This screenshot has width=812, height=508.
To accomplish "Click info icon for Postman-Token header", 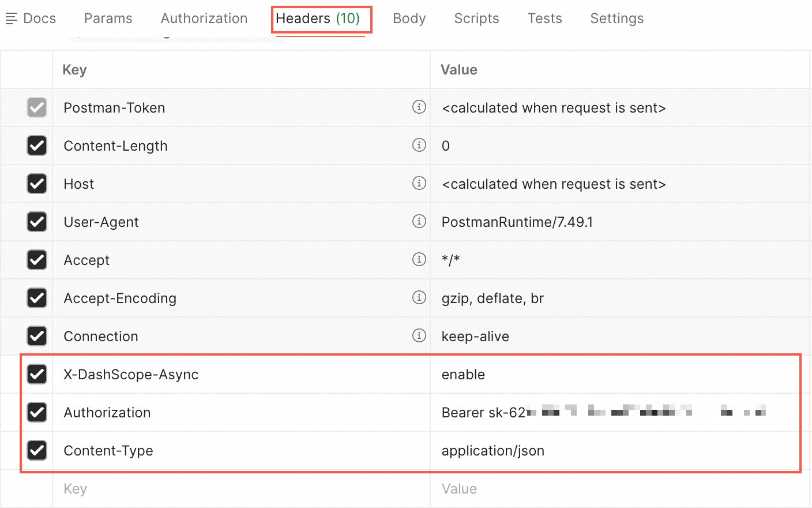I will [x=419, y=107].
